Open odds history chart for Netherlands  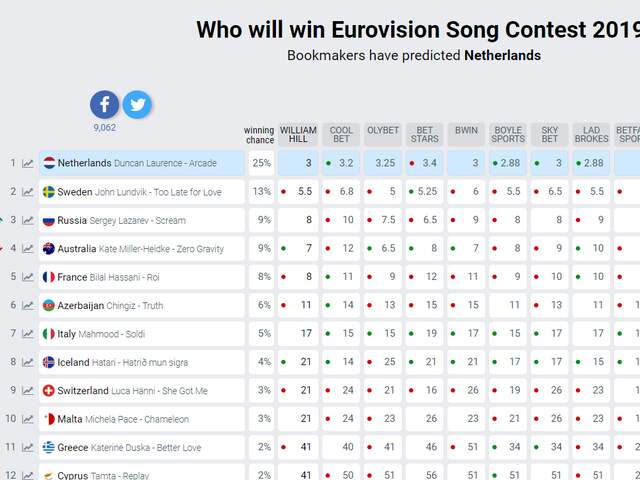[28, 163]
